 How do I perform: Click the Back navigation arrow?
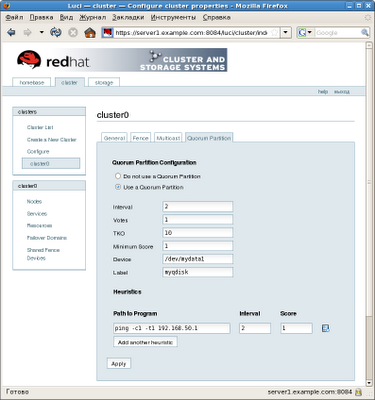pos(11,32)
